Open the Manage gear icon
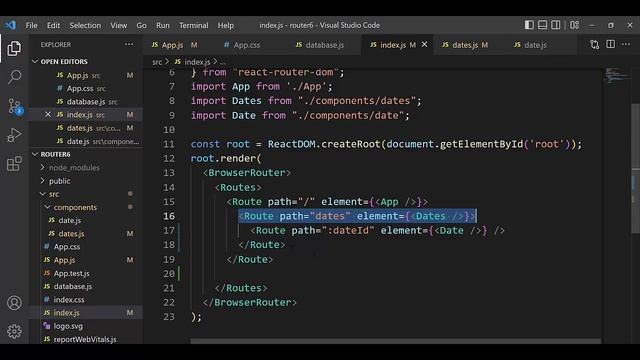 pyautogui.click(x=14, y=331)
